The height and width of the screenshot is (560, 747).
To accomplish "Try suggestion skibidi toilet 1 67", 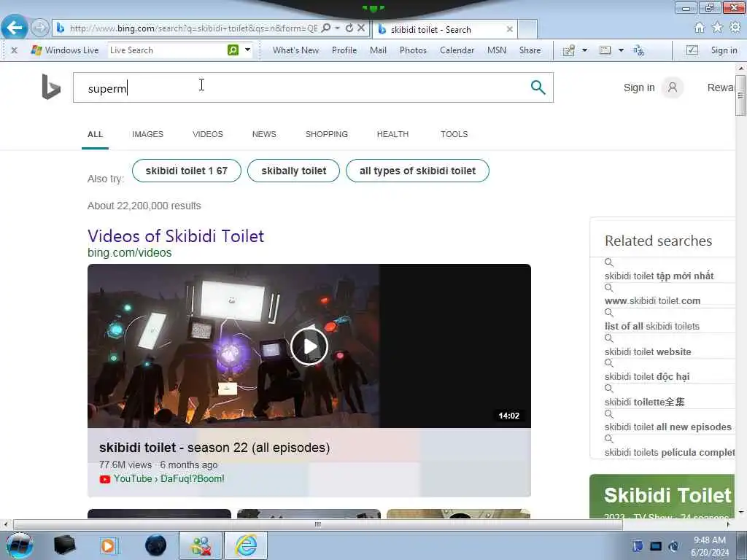I will 186,171.
